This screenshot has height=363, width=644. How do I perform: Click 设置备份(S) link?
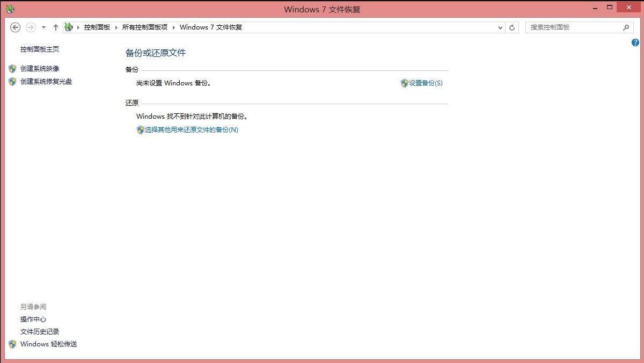(x=426, y=83)
